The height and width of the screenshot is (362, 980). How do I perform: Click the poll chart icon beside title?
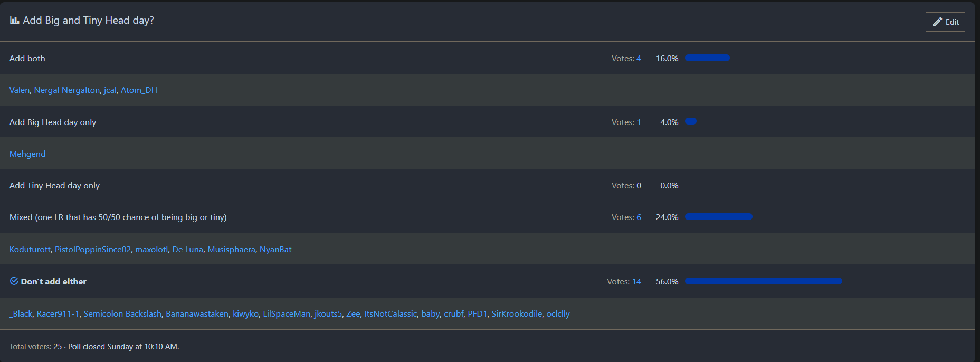coord(14,21)
